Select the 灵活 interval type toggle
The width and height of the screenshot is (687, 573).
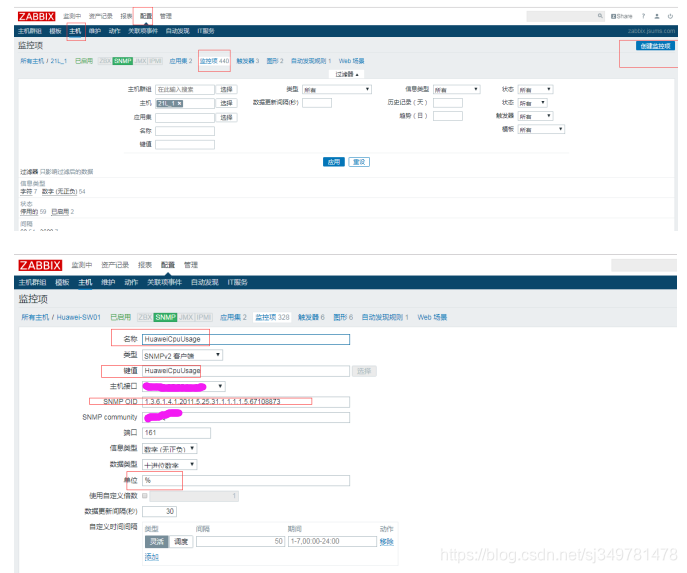(x=157, y=541)
